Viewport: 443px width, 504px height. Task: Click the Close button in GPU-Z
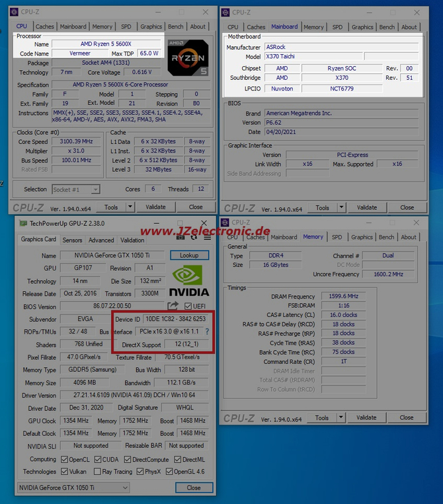tap(194, 487)
